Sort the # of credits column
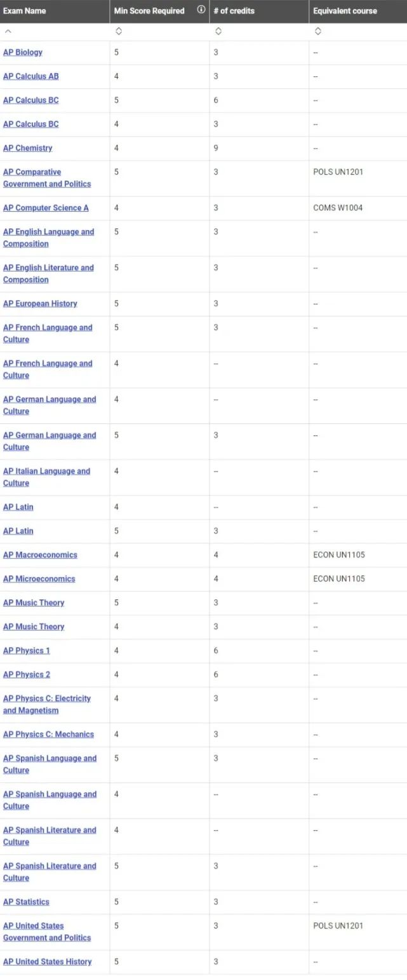Screen dimensions: 407x980 [218, 31]
